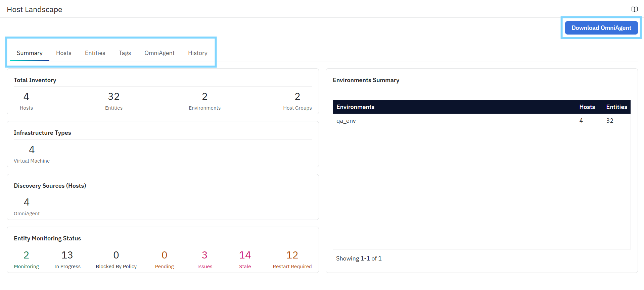Click the Infrastructure Types heading

[x=42, y=133]
